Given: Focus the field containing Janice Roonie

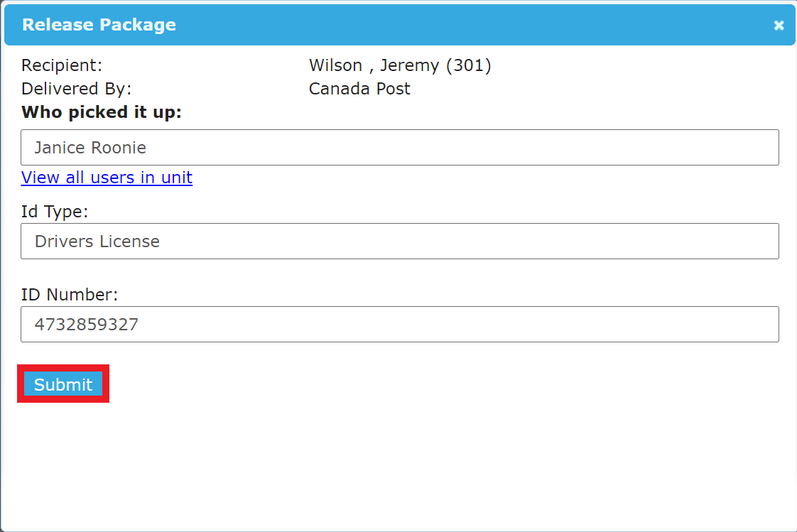Looking at the screenshot, I should pyautogui.click(x=399, y=147).
